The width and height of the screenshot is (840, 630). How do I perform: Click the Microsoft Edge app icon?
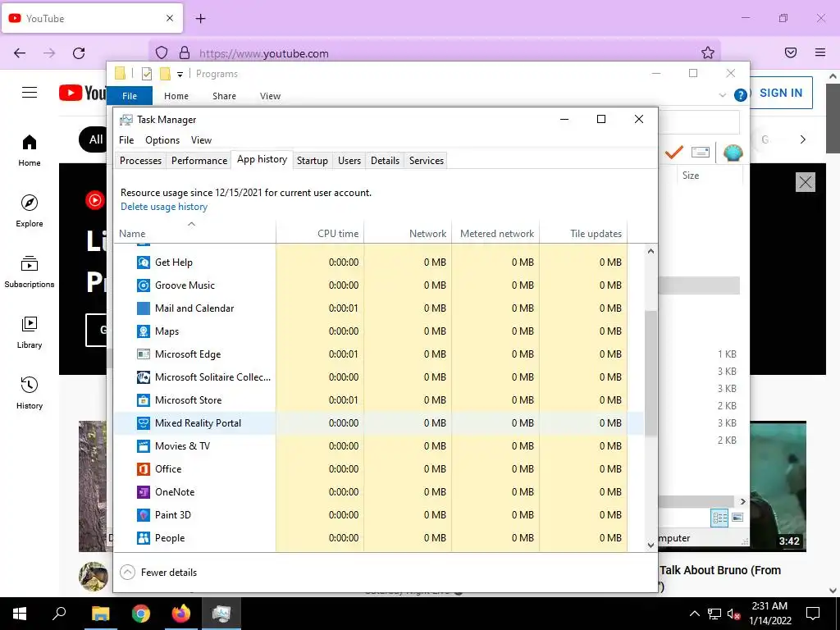(143, 354)
